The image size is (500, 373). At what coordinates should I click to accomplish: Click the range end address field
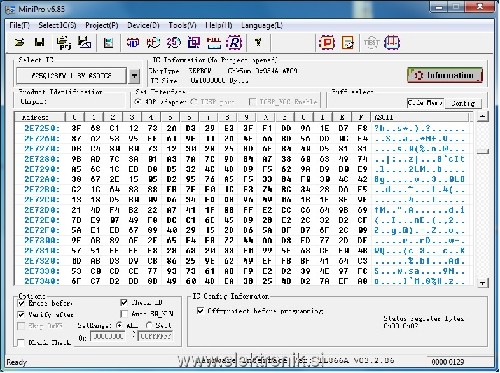(155, 336)
